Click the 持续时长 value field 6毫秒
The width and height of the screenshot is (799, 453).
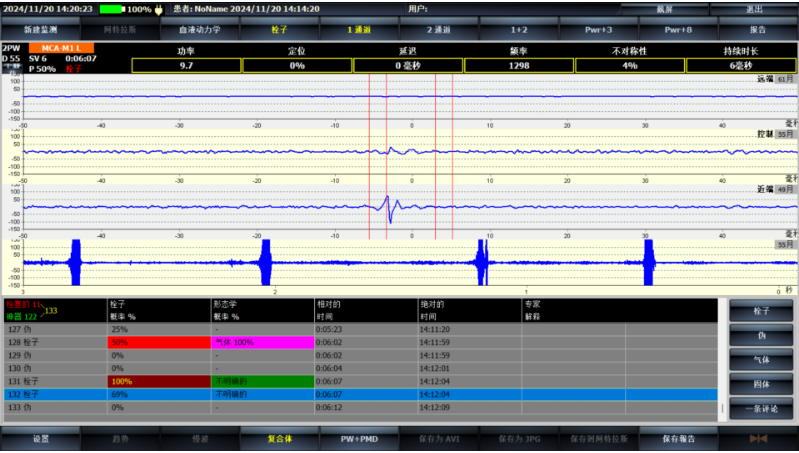click(x=741, y=66)
